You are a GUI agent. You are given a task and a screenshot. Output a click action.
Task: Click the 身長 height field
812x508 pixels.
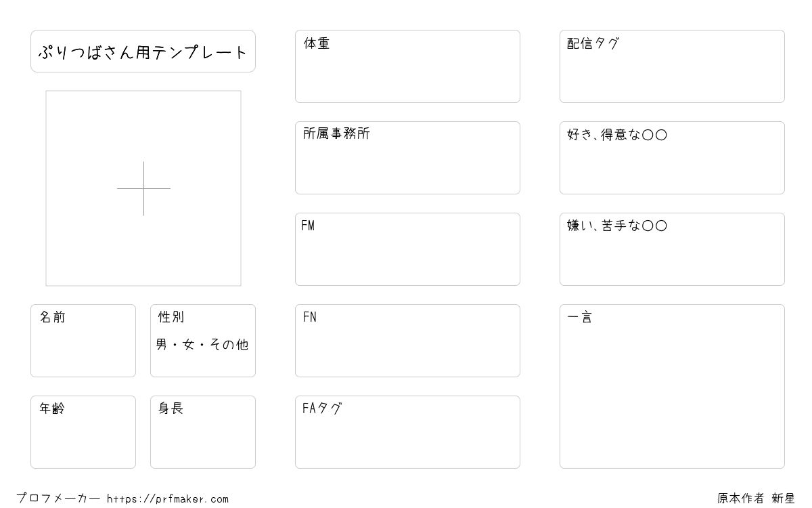tap(203, 432)
